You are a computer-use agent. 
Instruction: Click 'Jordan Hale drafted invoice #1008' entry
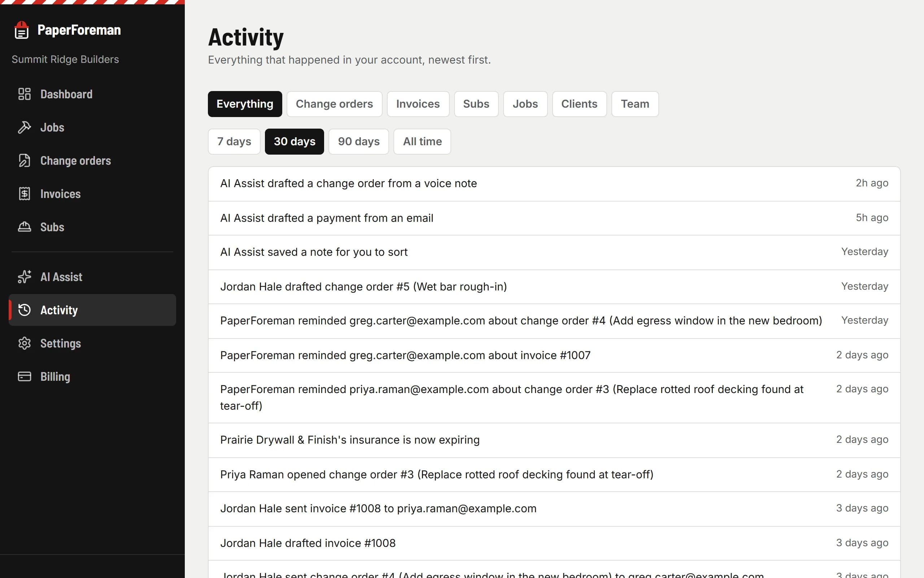[554, 543]
